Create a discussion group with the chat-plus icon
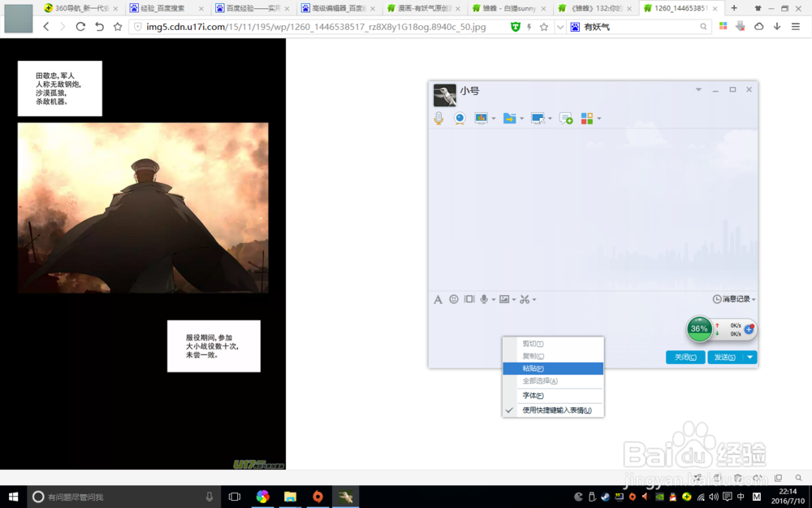The height and width of the screenshot is (508, 812). pos(566,119)
